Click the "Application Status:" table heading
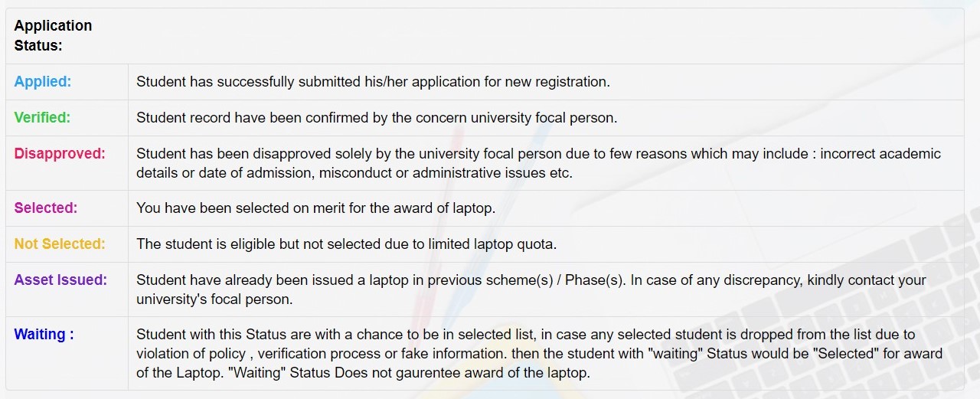The height and width of the screenshot is (399, 980). click(x=53, y=35)
